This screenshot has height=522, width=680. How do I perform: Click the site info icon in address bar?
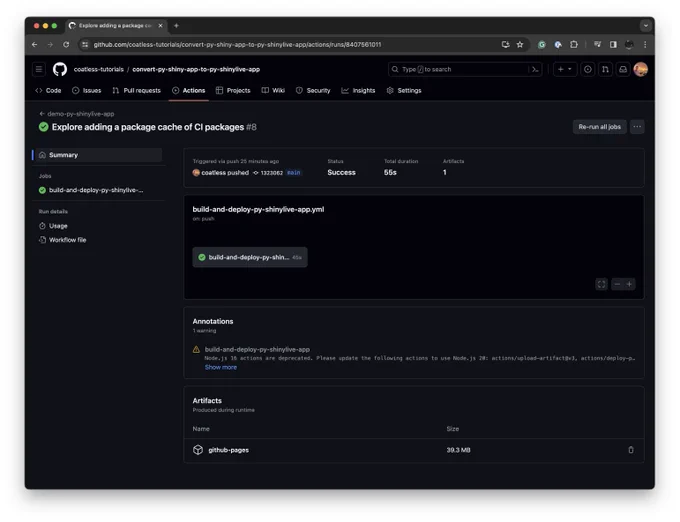85,45
